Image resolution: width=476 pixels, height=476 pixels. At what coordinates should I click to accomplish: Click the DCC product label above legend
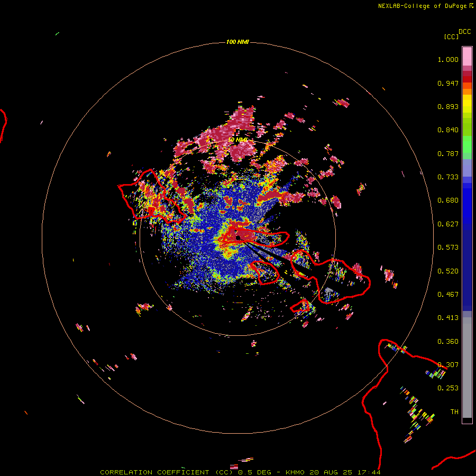(x=465, y=32)
